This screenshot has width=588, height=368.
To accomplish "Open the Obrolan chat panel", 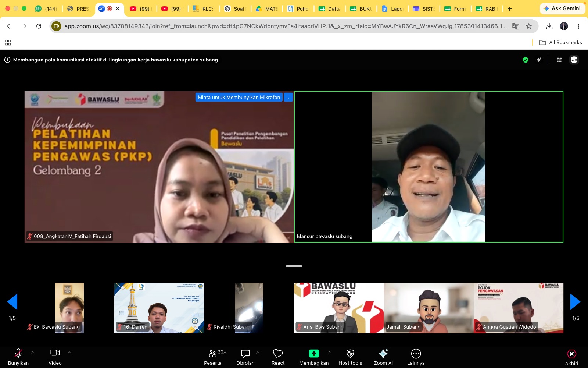I will (245, 357).
